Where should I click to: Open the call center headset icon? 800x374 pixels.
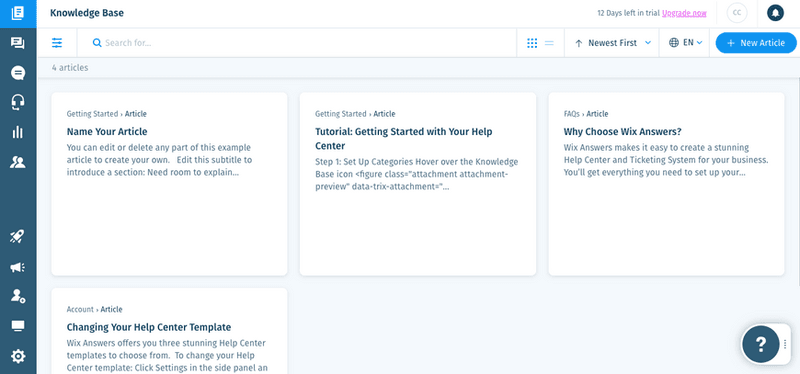pos(18,103)
